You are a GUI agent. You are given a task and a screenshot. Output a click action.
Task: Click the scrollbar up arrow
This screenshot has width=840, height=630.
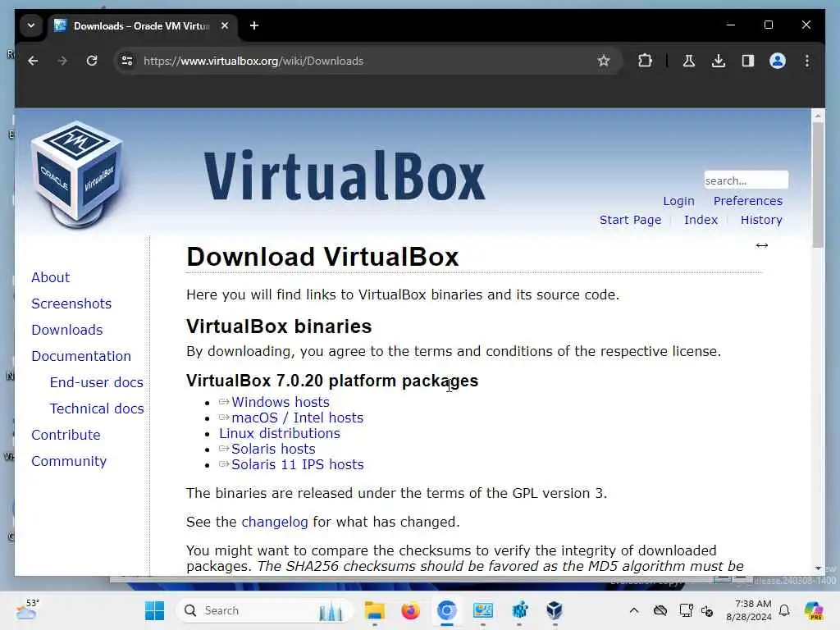click(818, 115)
